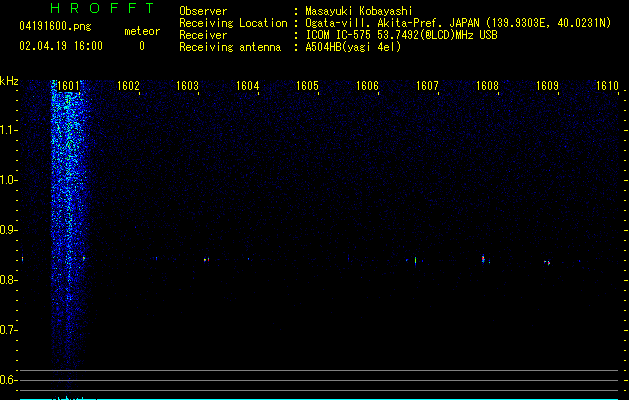Click the Receiving antenna label
The height and width of the screenshot is (400, 629).
pos(230,47)
